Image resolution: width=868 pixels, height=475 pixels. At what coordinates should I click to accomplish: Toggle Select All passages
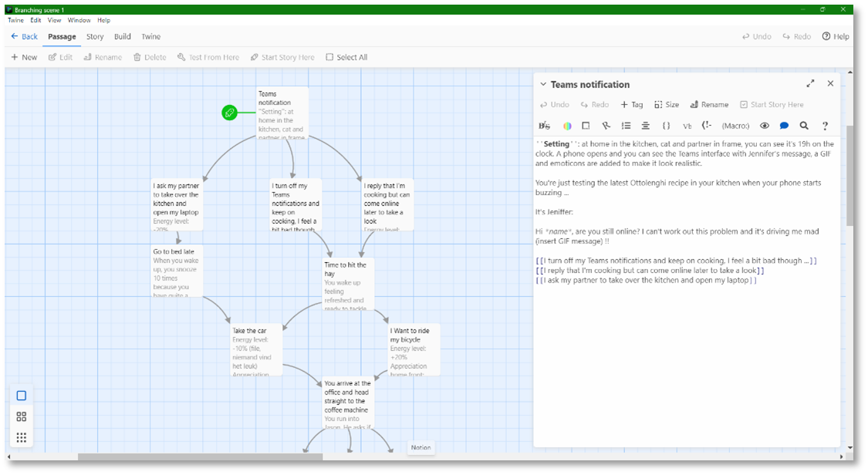tap(346, 57)
